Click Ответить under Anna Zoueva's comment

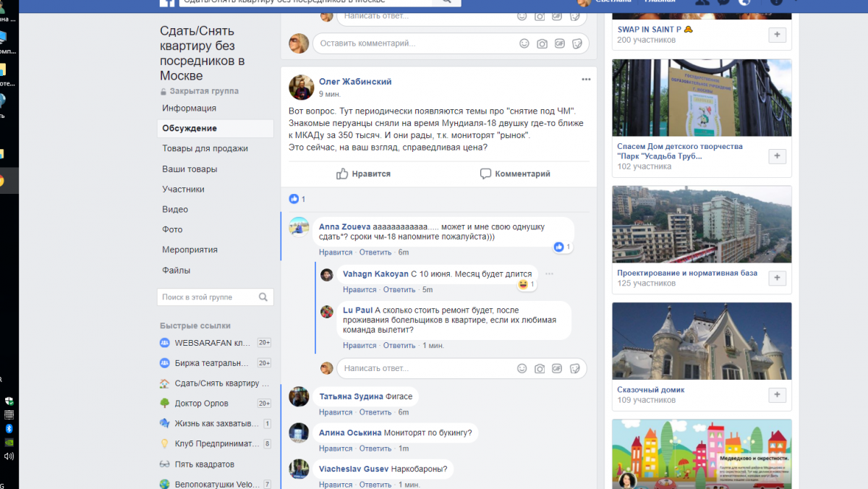375,252
